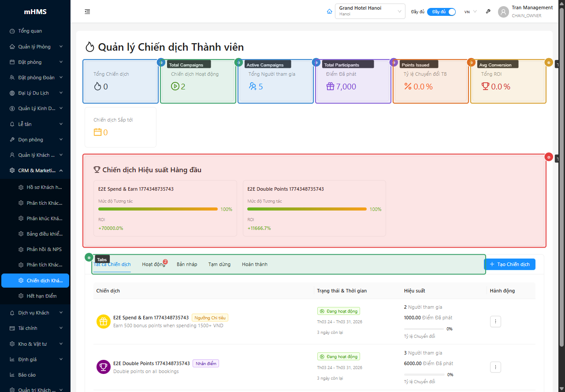Open the VN language dropdown
This screenshot has width=565, height=392.
(470, 12)
